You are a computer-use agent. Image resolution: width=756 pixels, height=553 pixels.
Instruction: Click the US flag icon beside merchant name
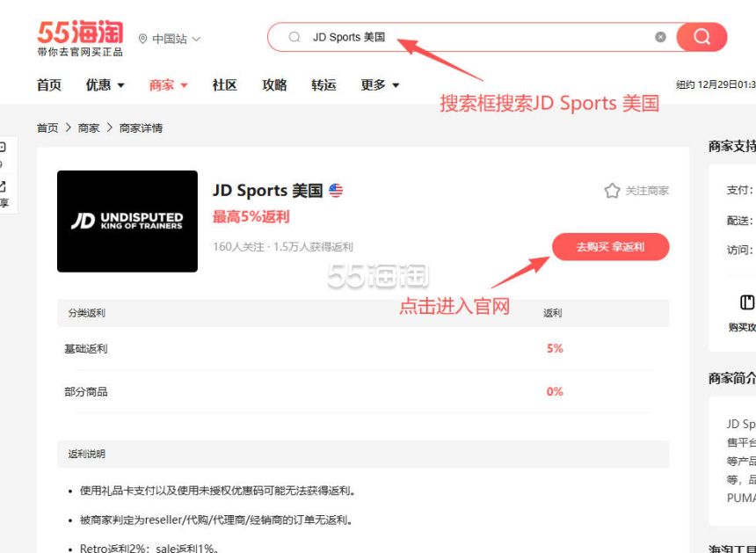click(336, 191)
